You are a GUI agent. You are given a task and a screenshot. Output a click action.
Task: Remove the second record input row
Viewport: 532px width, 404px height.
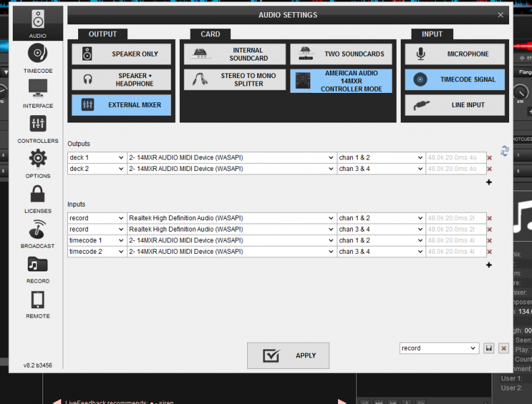click(x=490, y=230)
